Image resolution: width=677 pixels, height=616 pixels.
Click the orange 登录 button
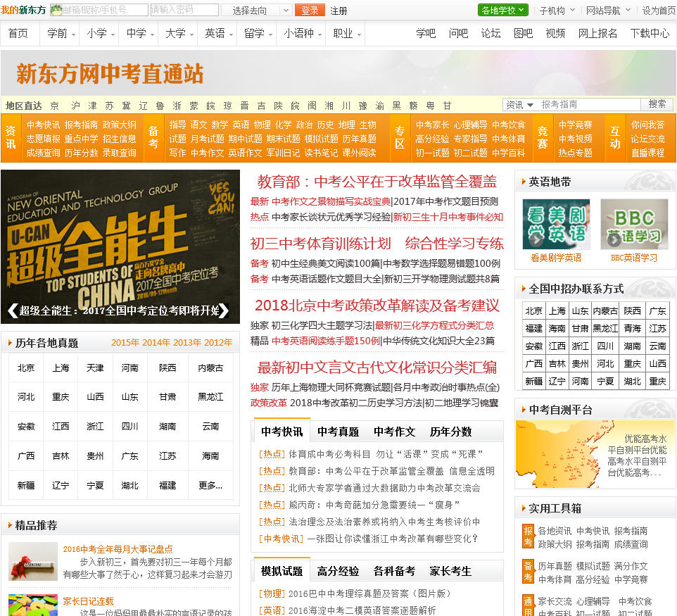tap(310, 11)
